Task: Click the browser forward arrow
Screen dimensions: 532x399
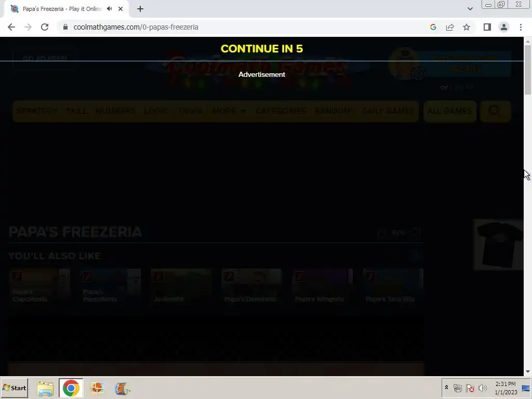Action: (x=28, y=27)
